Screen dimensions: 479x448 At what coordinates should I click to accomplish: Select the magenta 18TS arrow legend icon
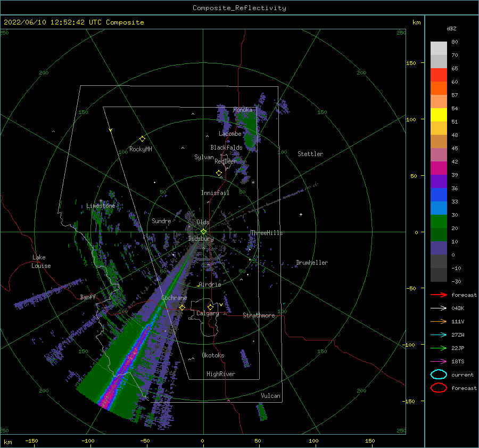tap(439, 361)
